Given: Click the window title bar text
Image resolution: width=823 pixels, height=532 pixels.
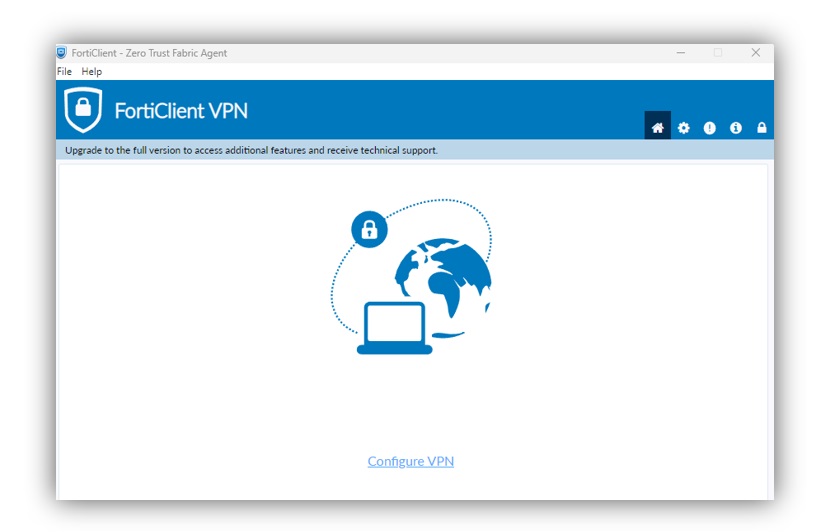Looking at the screenshot, I should 149,53.
